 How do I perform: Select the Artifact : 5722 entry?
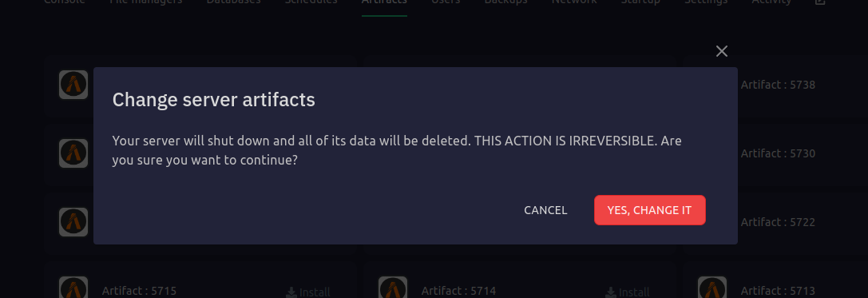tap(778, 222)
